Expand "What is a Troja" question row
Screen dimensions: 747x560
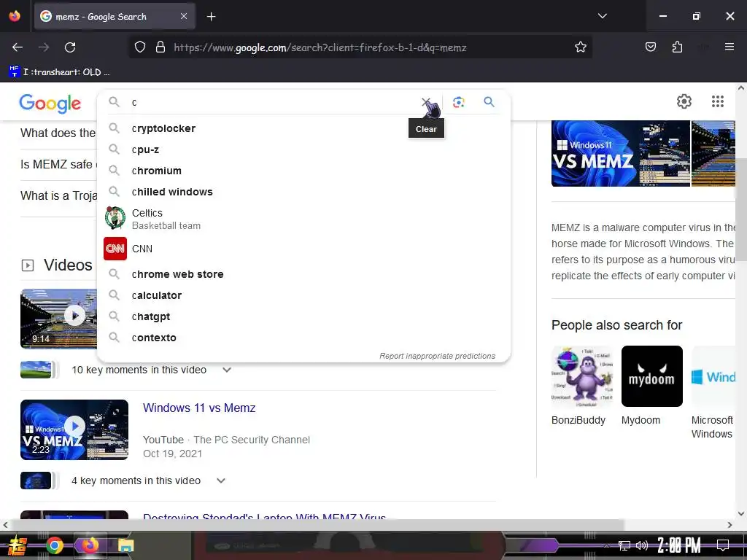tap(58, 195)
